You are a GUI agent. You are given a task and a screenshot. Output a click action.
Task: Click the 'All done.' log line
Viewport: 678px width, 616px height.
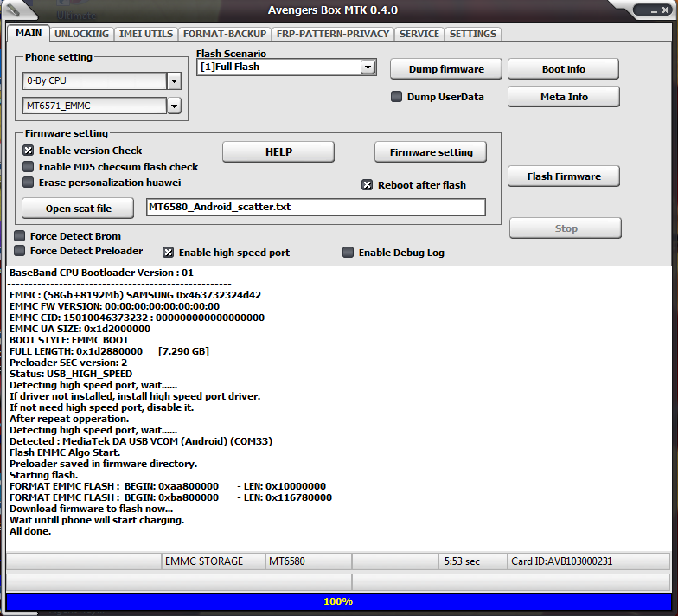coord(30,531)
